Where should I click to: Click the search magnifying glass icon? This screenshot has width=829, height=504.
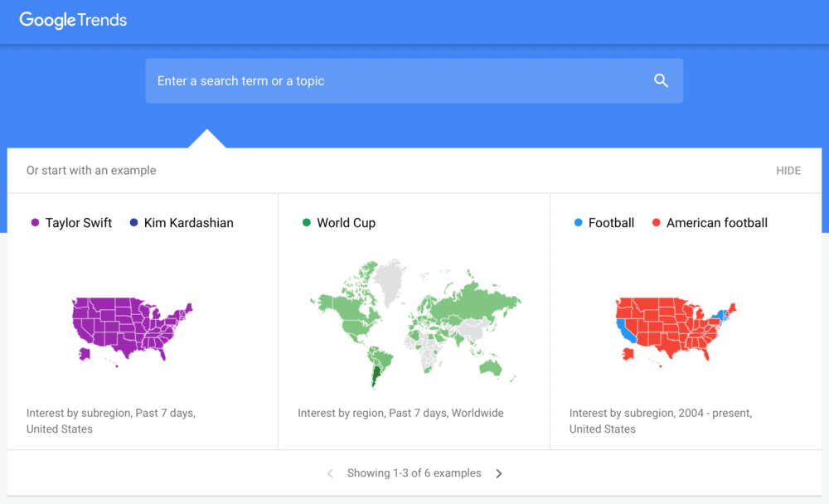click(661, 80)
